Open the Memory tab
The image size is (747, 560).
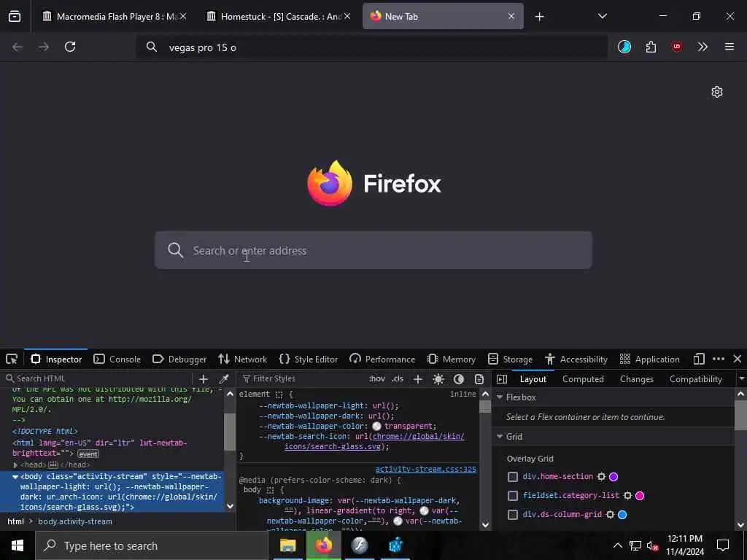coord(451,359)
